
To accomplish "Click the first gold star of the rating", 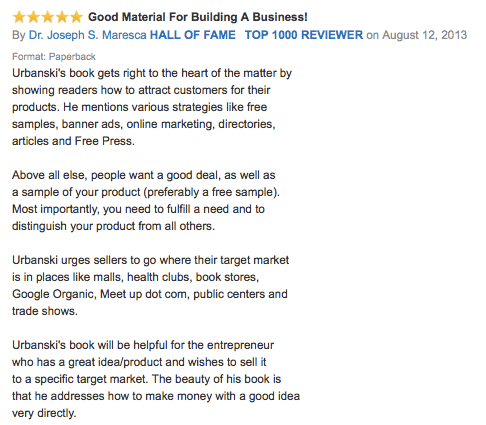I will pos(19,17).
